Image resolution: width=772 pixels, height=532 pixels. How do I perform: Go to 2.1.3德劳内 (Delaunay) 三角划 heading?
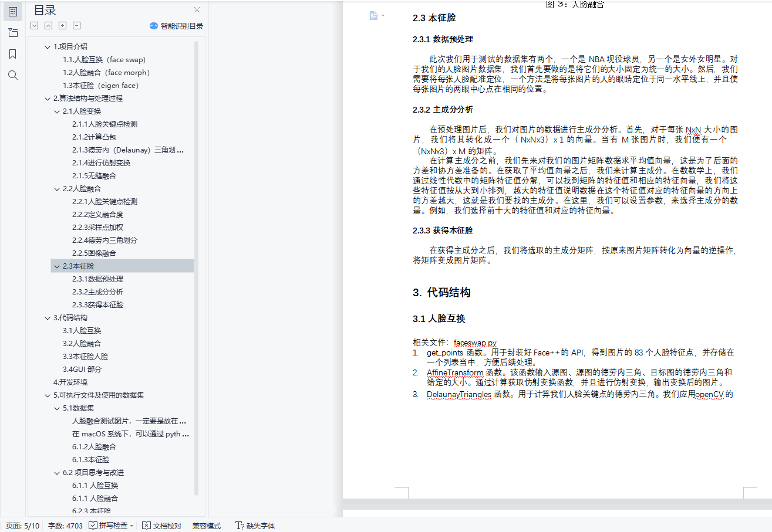tap(128, 150)
